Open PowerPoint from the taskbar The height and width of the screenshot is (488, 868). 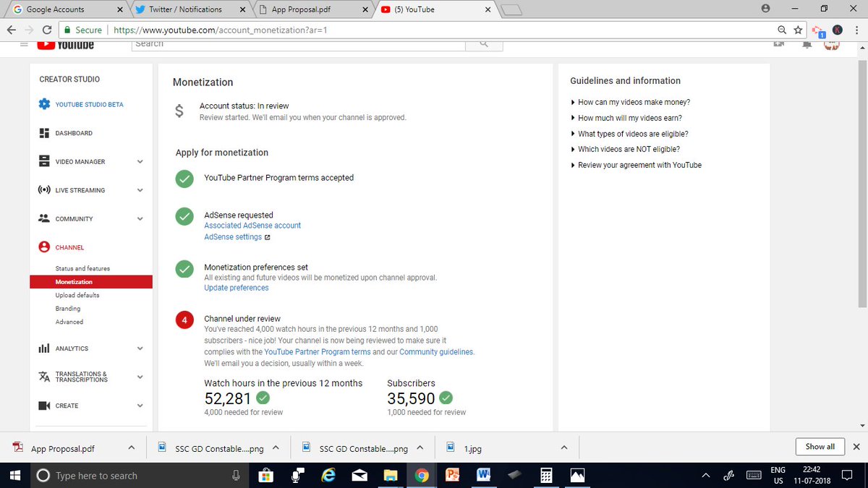(453, 475)
